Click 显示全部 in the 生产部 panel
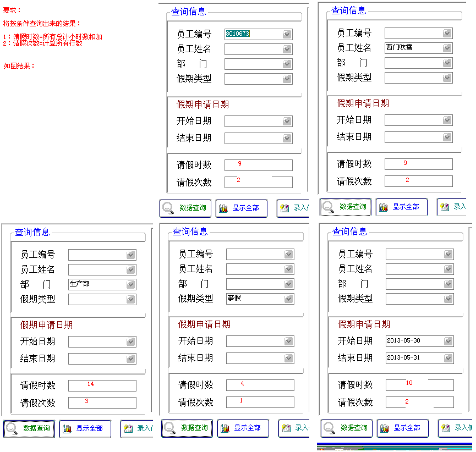The height and width of the screenshot is (452, 476). (85, 429)
